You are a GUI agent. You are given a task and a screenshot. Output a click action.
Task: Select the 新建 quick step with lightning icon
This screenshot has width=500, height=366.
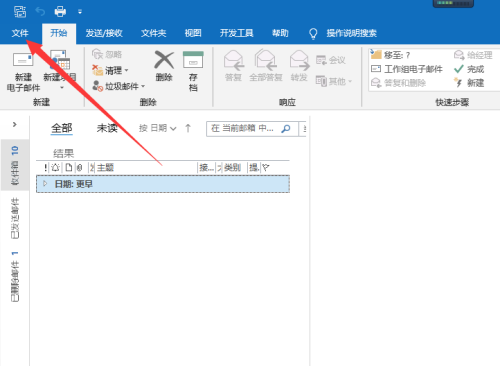click(x=469, y=83)
